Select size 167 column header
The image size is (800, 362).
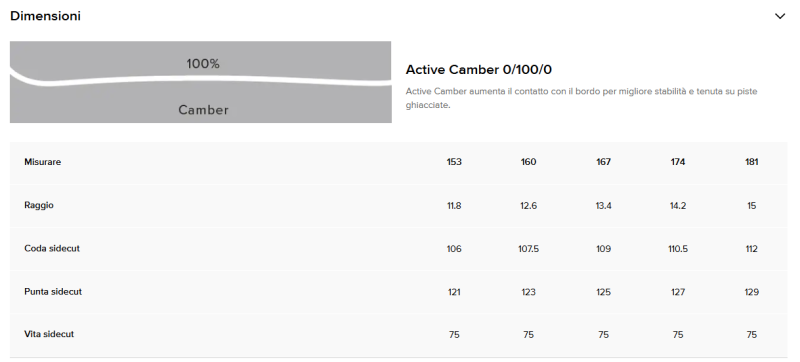603,162
